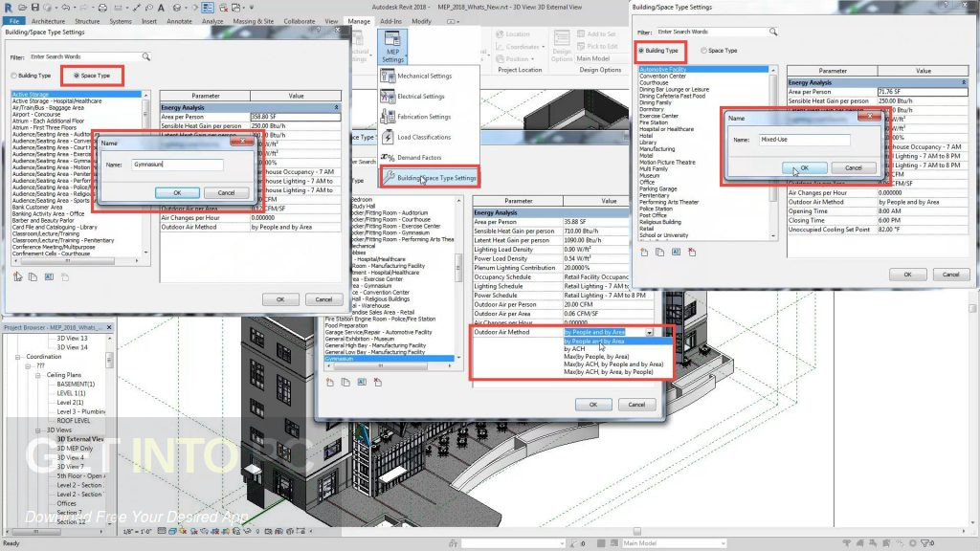Image resolution: width=980 pixels, height=551 pixels.
Task: Click Cancel in the Gymnasium Name dialog
Action: 226,193
